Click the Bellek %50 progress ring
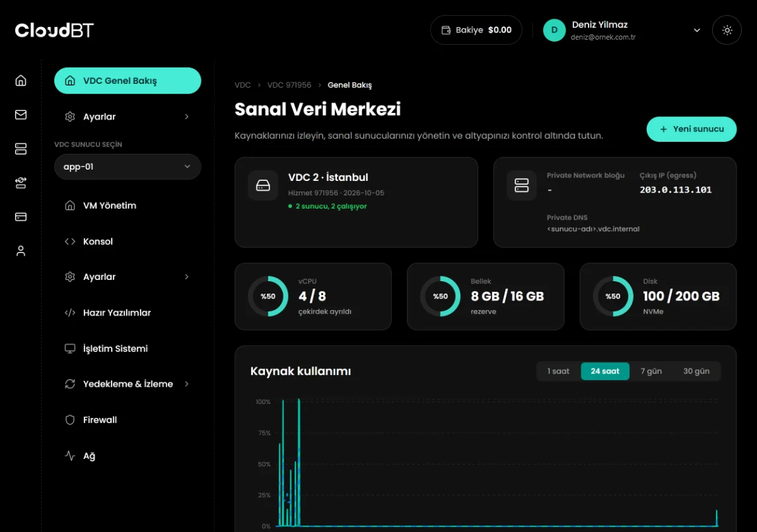 441,296
